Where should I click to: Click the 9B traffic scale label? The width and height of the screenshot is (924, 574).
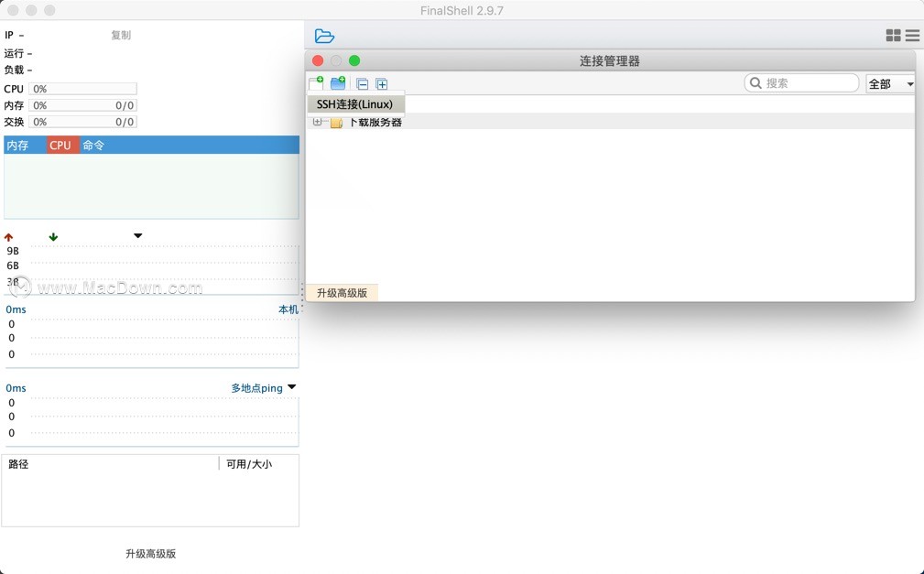(13, 251)
